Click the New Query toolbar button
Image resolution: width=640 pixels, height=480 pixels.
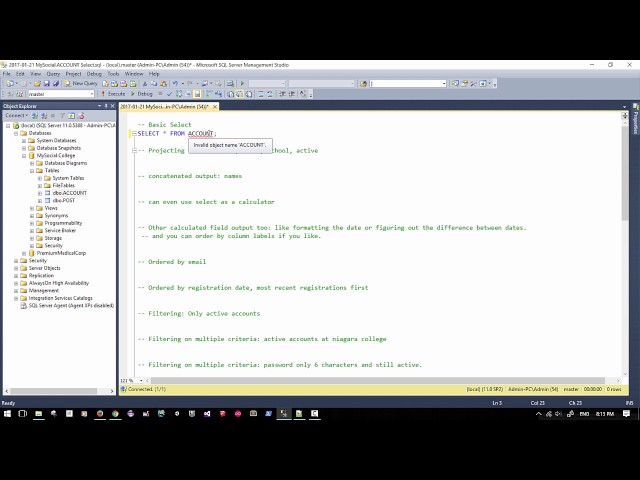point(81,83)
